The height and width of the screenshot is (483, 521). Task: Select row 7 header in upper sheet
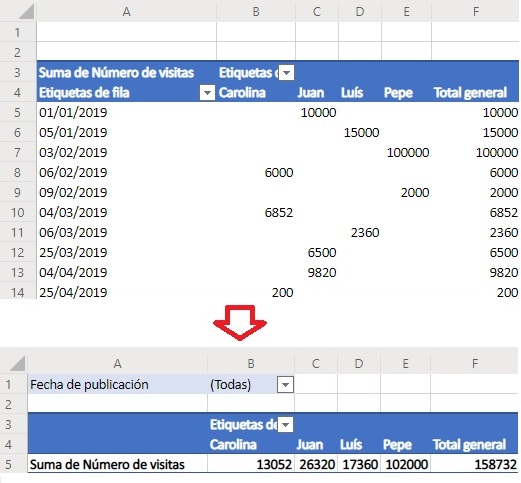pyautogui.click(x=18, y=153)
